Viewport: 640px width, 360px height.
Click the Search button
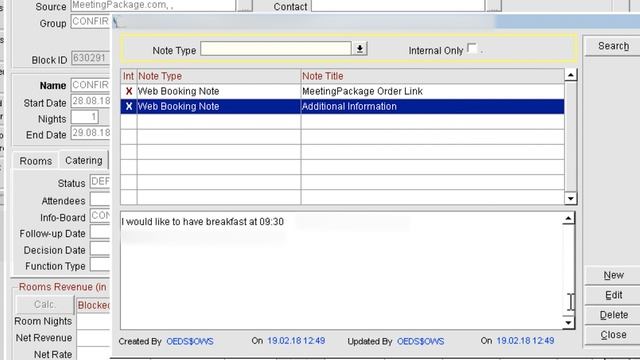[613, 46]
